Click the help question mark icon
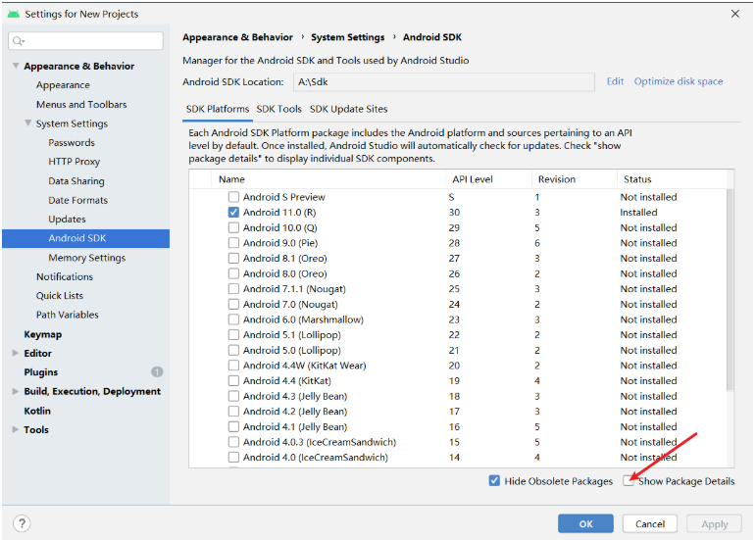 [22, 523]
